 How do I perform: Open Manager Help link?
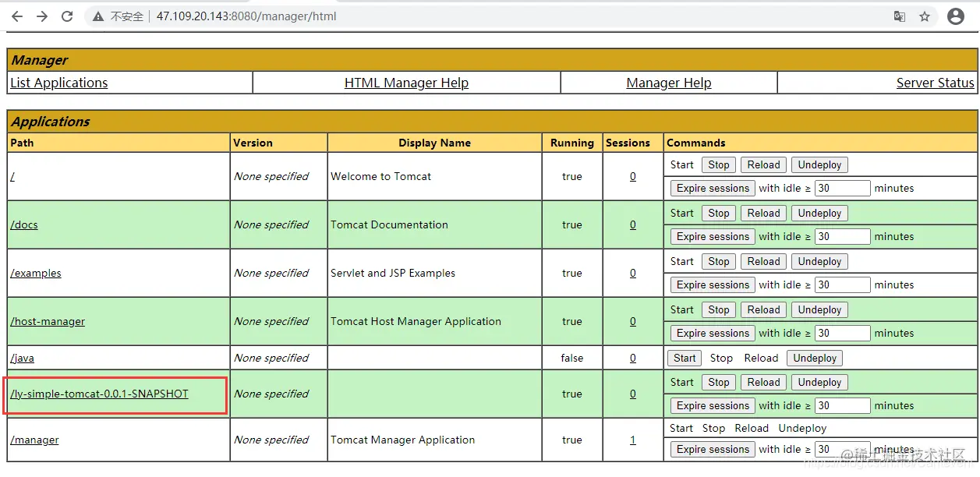tap(669, 83)
